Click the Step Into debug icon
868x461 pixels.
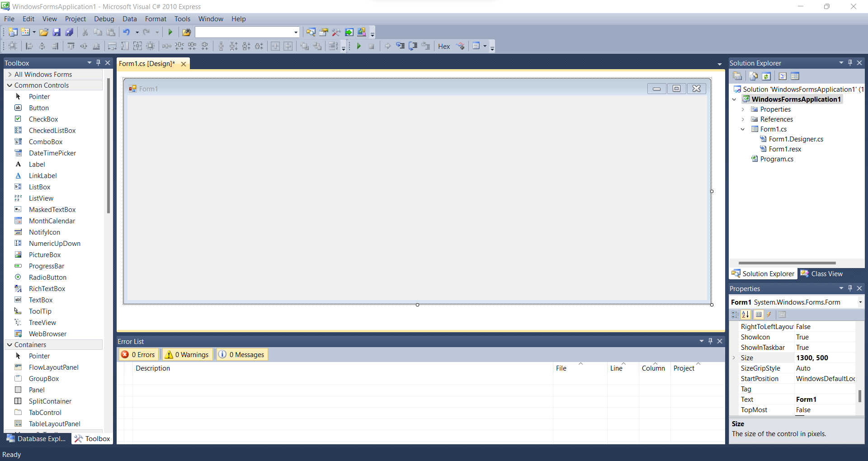[x=400, y=46]
